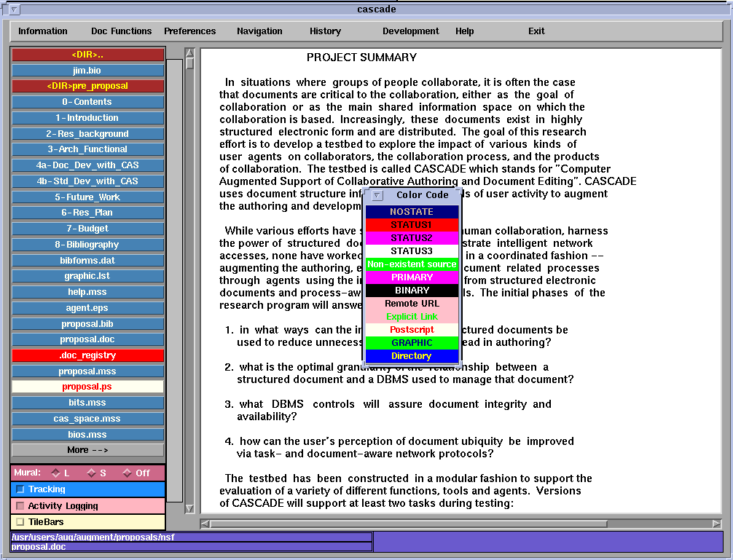Open 4a-Doc_Dev_with_CAS section
733x560 pixels.
87,165
